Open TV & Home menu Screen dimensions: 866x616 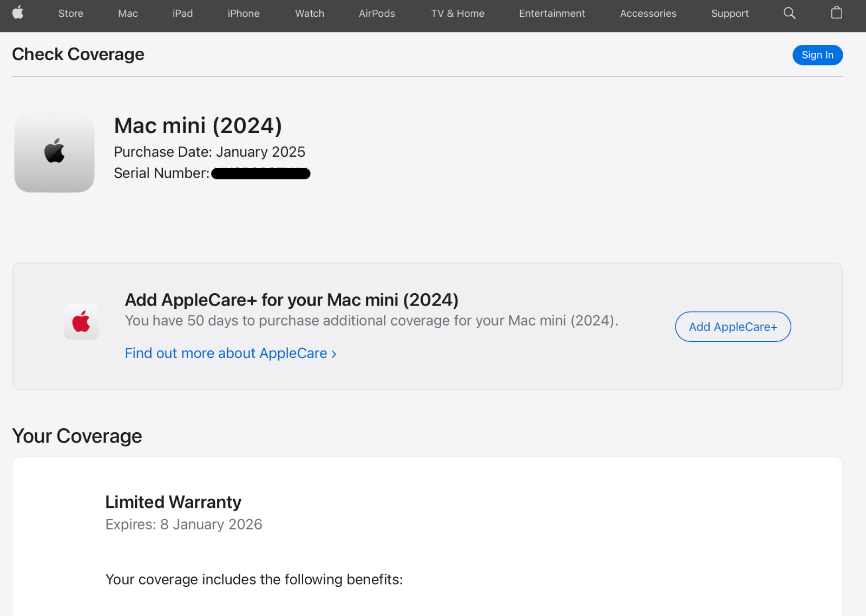click(x=457, y=14)
